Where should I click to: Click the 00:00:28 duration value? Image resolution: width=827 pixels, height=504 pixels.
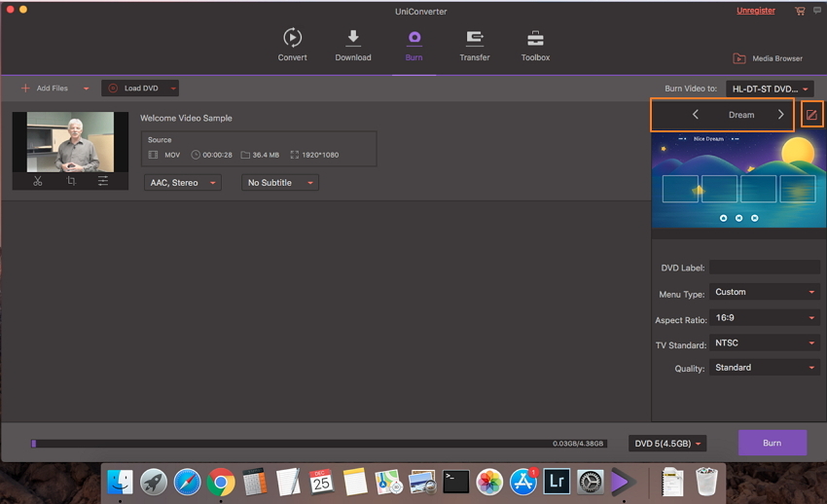pos(217,155)
